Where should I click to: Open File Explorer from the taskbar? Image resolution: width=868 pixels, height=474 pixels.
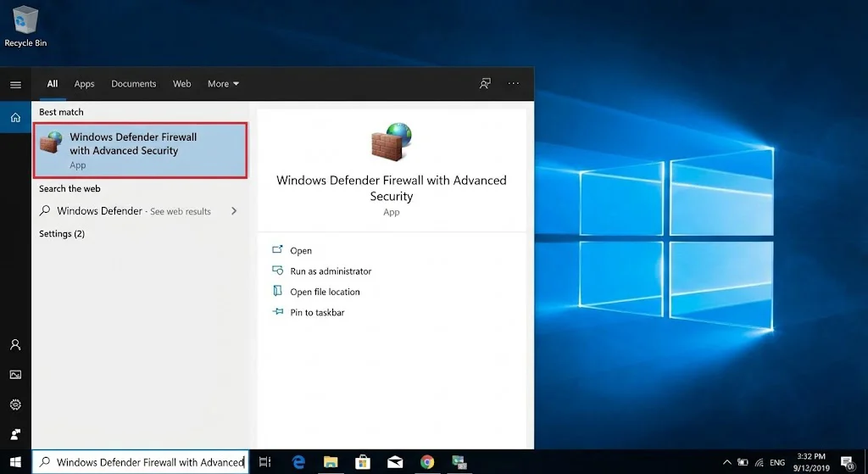(x=331, y=462)
